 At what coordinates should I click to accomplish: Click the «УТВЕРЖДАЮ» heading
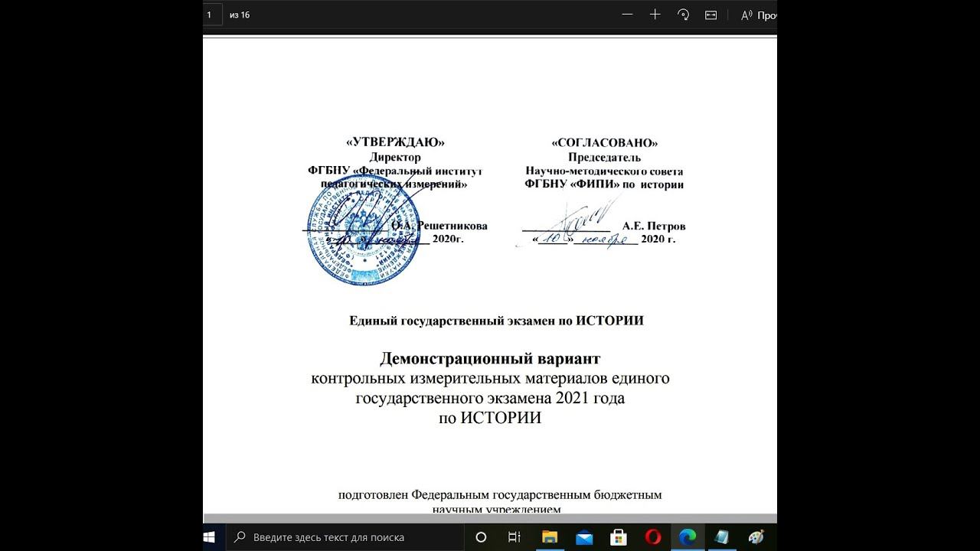[x=395, y=142]
